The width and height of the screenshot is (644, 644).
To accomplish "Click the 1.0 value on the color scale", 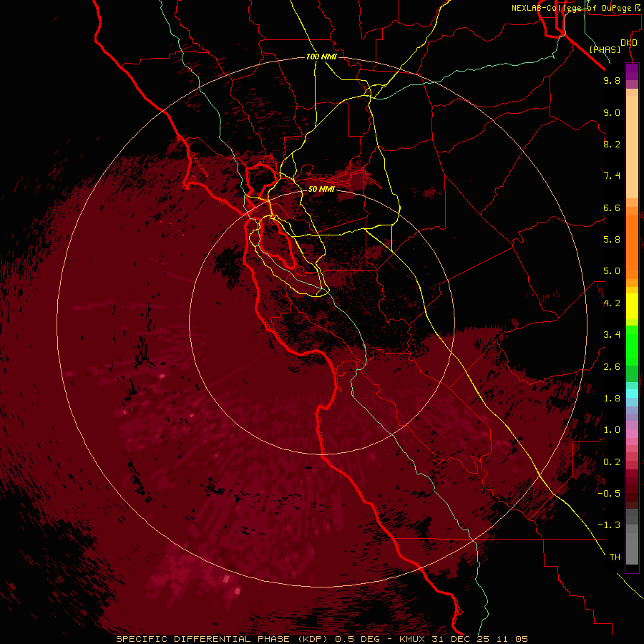I will tap(612, 430).
